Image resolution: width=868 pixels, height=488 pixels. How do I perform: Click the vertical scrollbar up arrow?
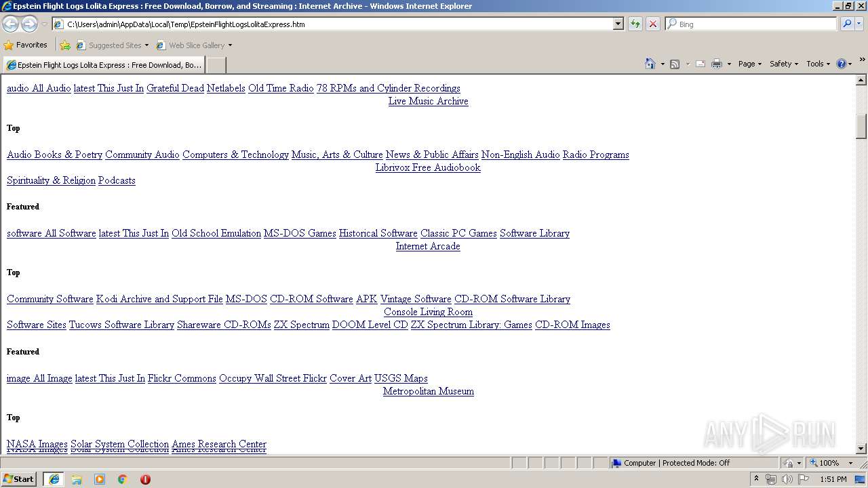(861, 80)
